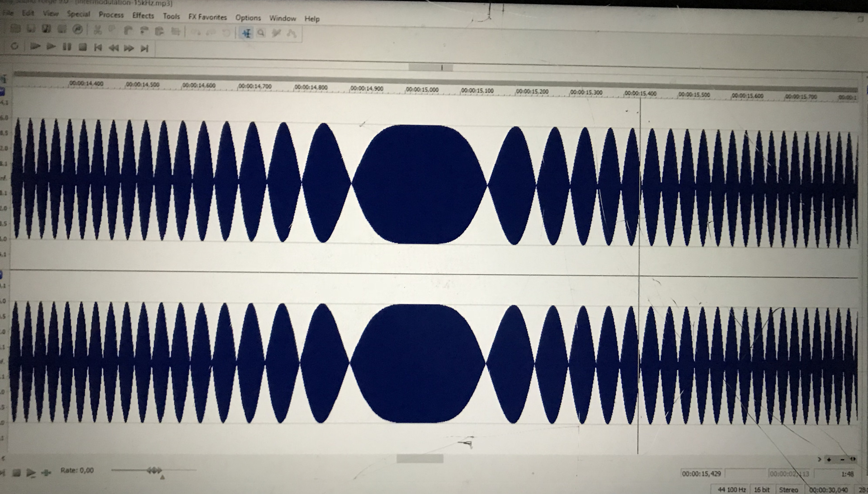Open the Effects menu

click(143, 15)
